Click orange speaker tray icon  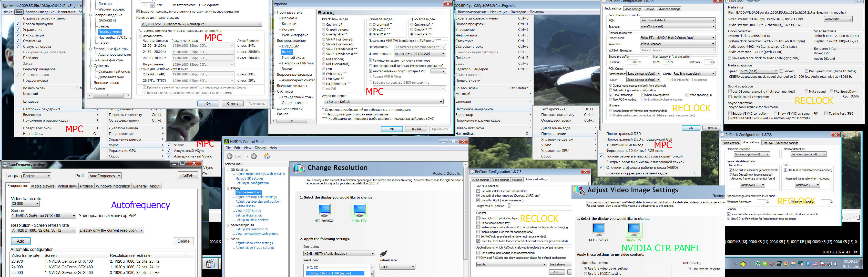[x=772, y=264]
